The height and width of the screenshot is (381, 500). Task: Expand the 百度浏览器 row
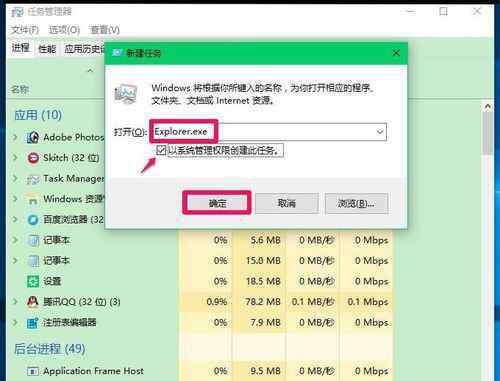pyautogui.click(x=15, y=219)
